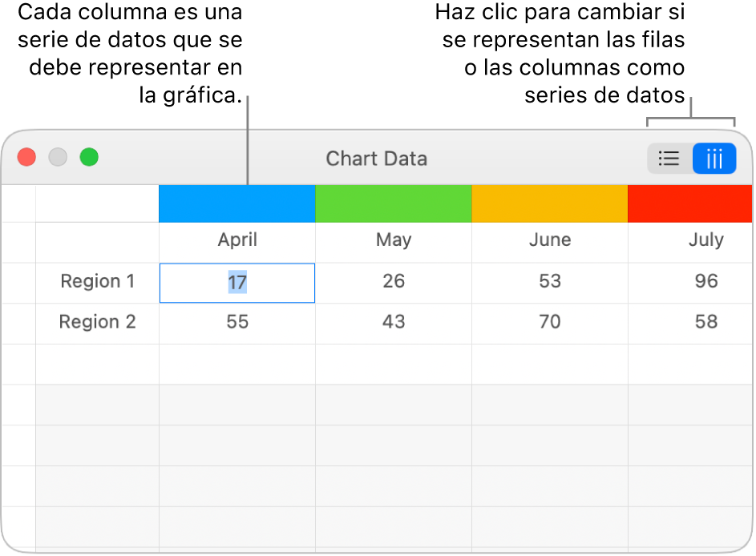This screenshot has width=756, height=556.
Task: Select Region 1's May value of 26
Action: [393, 281]
